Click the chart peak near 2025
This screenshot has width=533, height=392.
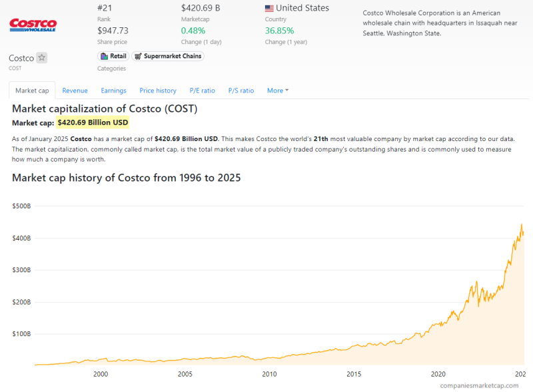[x=521, y=225]
